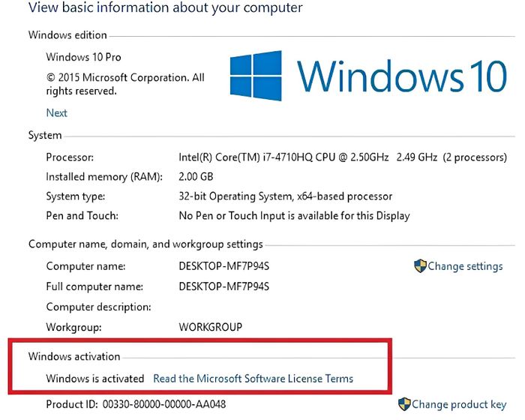Read the Microsoft Software License Terms
The image size is (525, 420).
click(x=253, y=379)
